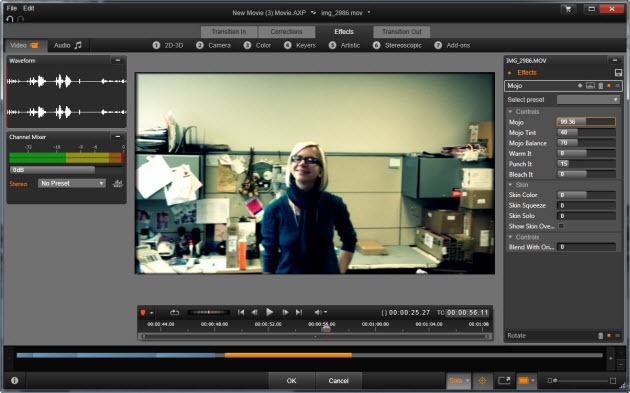The height and width of the screenshot is (393, 630).
Task: Open the shopping cart store icon
Action: click(x=568, y=9)
